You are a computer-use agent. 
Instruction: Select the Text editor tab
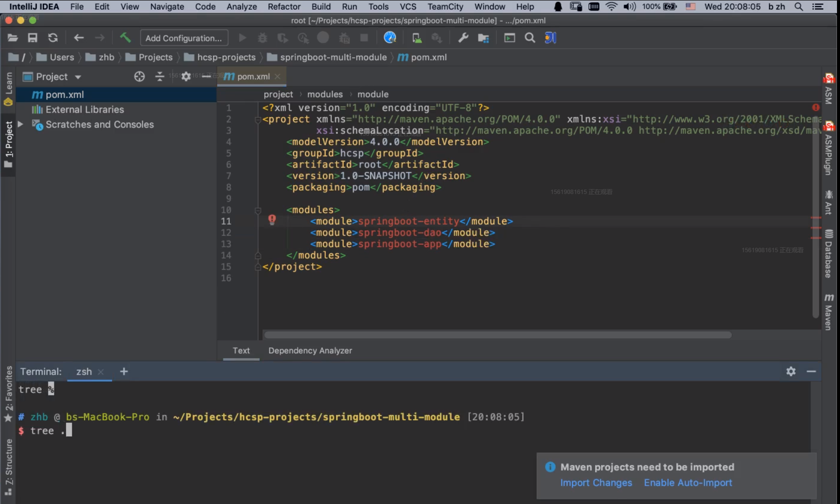[241, 350]
